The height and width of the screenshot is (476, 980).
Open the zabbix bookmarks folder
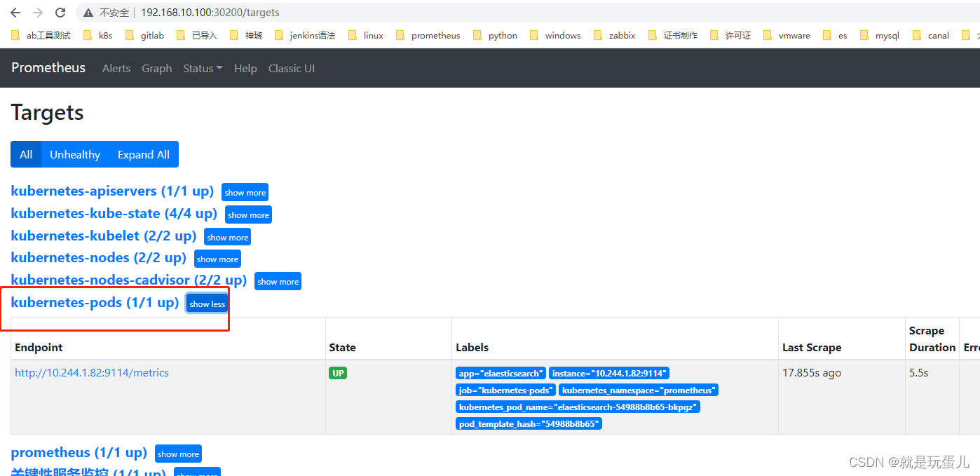tap(621, 34)
